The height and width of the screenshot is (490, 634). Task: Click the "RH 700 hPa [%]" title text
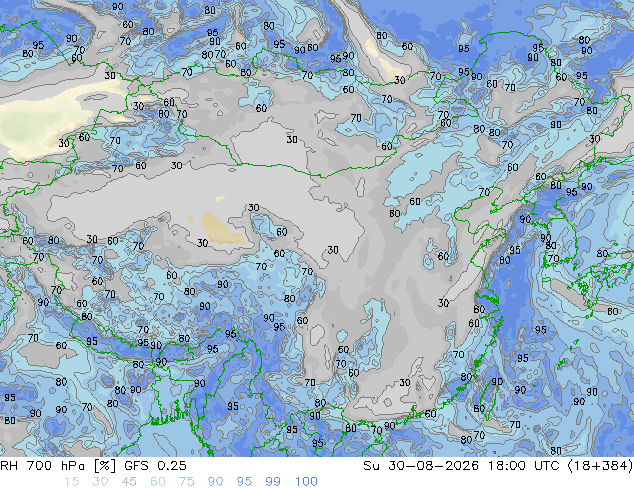[x=58, y=466]
